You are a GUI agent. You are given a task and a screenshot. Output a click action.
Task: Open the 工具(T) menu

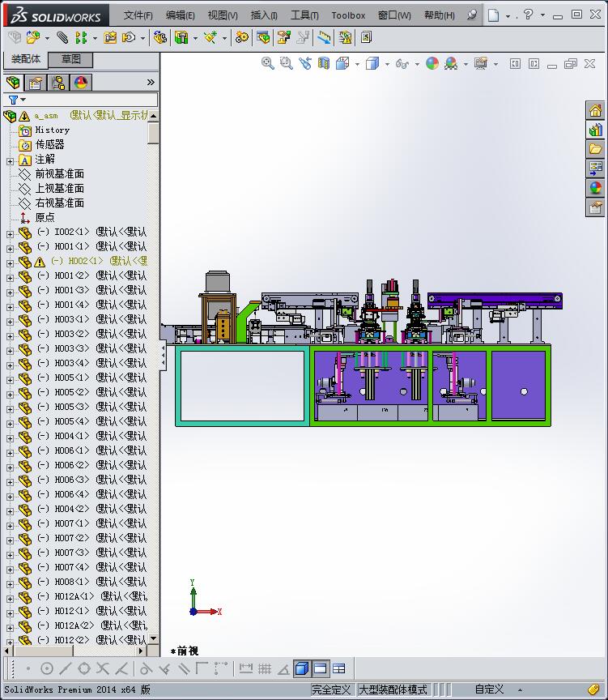point(304,15)
